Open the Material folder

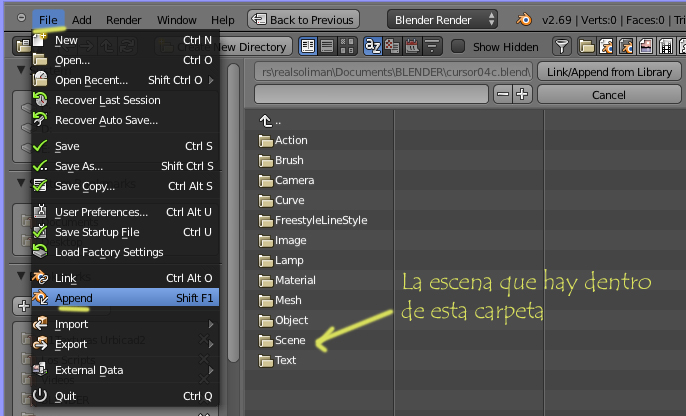point(287,280)
